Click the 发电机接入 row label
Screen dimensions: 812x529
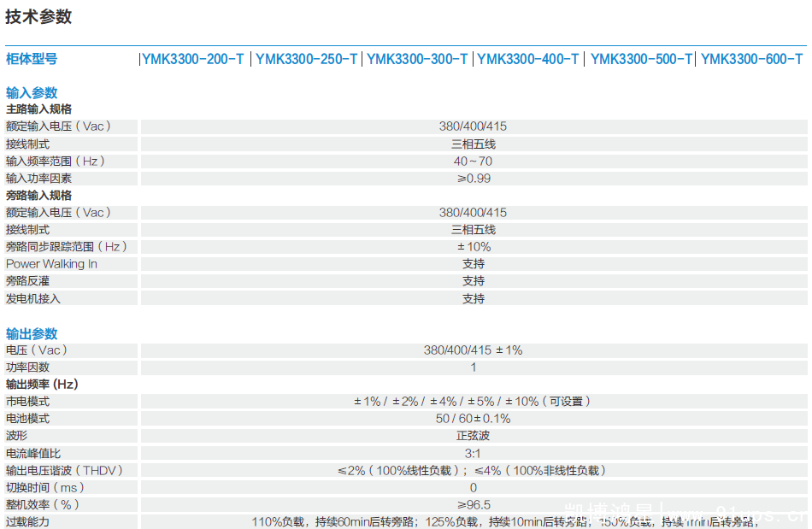33,299
